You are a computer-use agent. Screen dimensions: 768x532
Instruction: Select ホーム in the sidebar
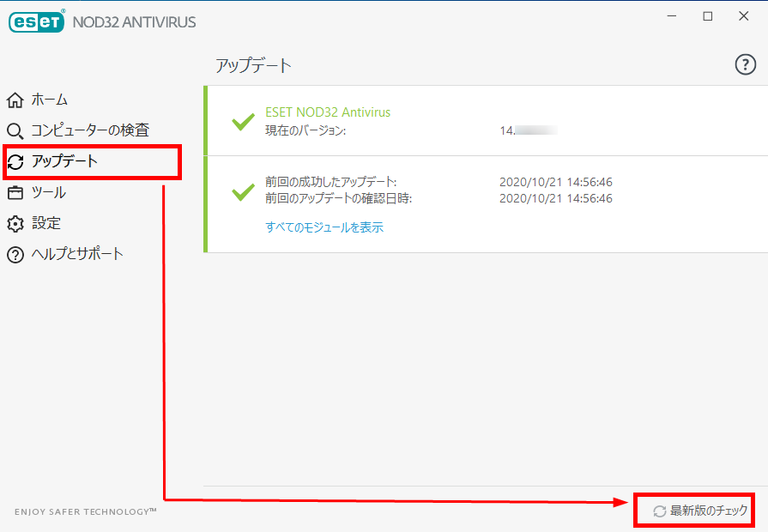[50, 100]
